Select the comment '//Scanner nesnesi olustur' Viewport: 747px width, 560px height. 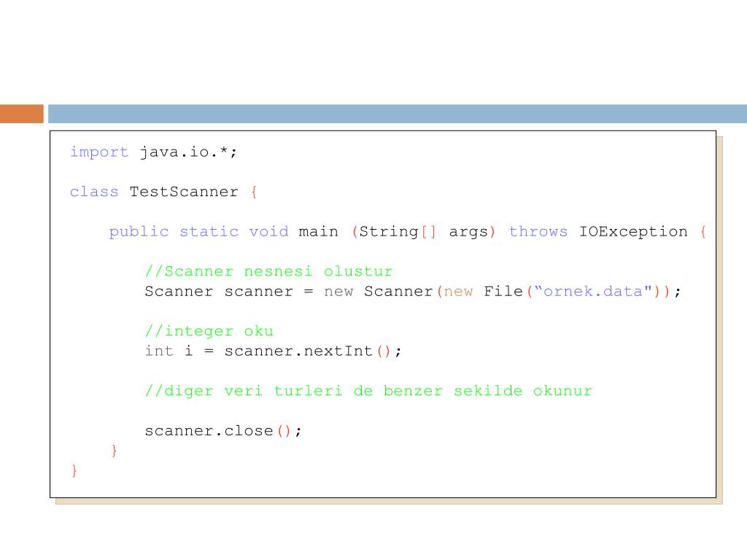[x=268, y=271]
